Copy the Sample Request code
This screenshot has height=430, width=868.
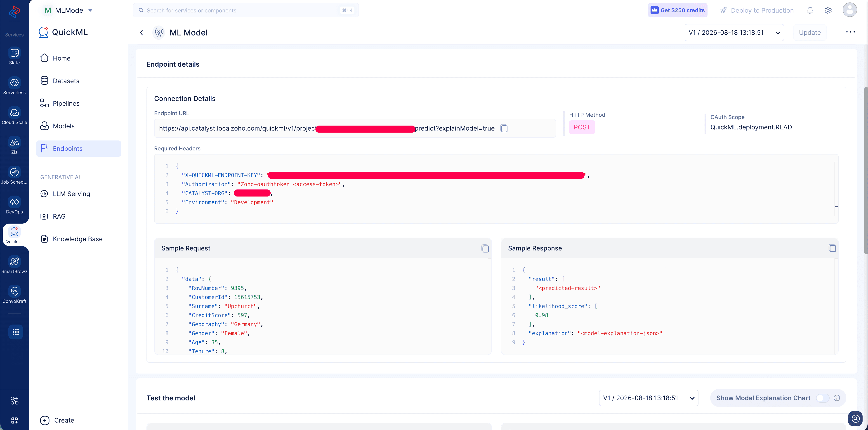[x=485, y=248]
